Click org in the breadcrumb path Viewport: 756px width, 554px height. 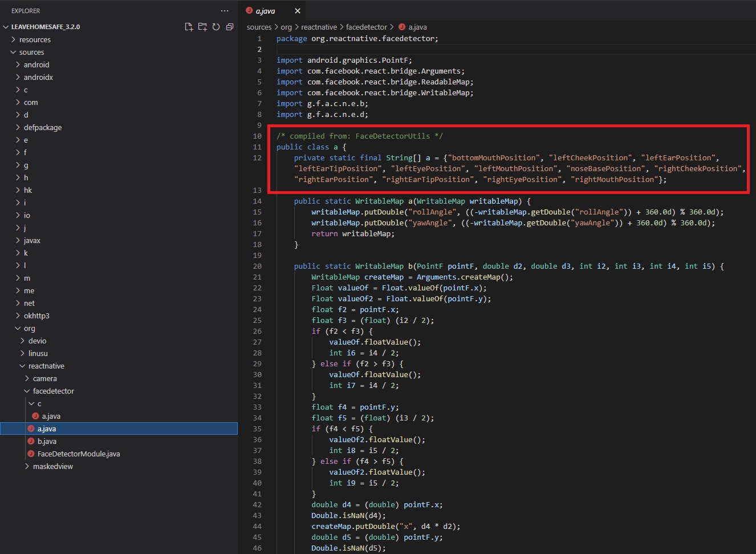pyautogui.click(x=286, y=27)
